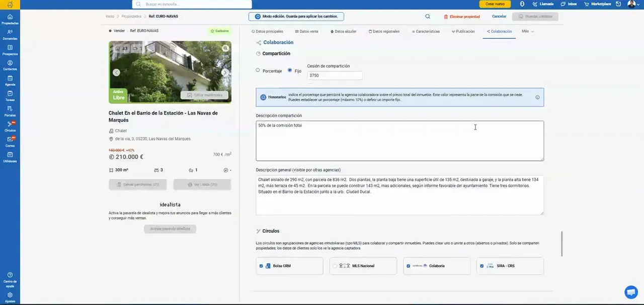
Task: Click the Descripción general text area
Action: point(399,195)
